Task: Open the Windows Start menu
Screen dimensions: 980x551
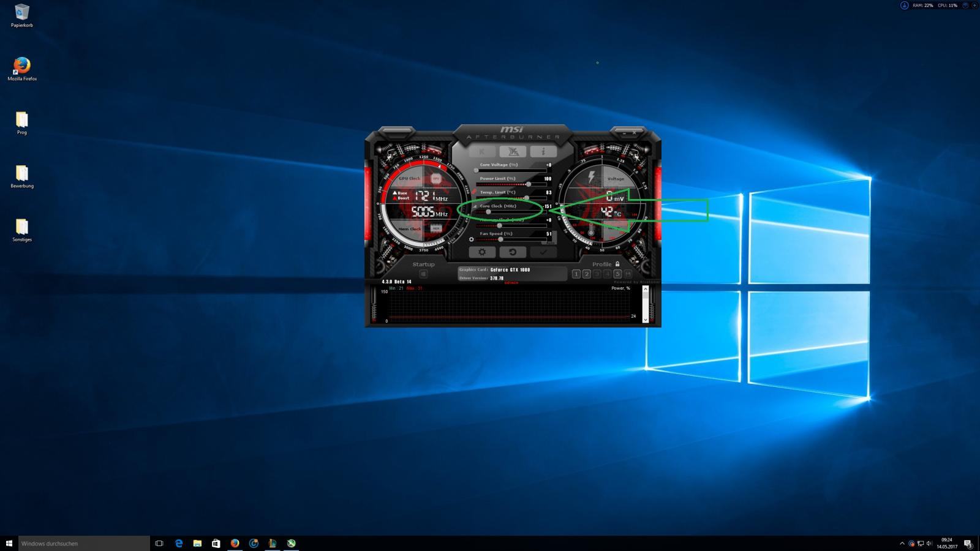Action: (x=9, y=543)
